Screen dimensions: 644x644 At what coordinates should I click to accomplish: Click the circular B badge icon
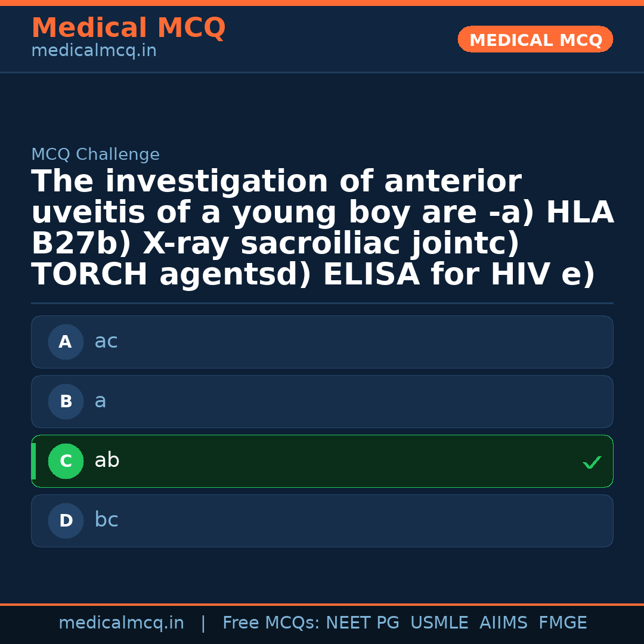pyautogui.click(x=66, y=401)
